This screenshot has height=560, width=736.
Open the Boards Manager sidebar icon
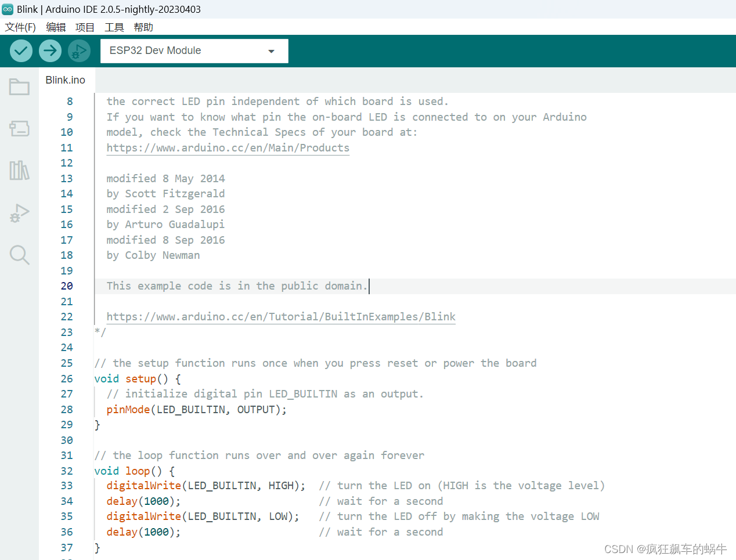pos(19,128)
